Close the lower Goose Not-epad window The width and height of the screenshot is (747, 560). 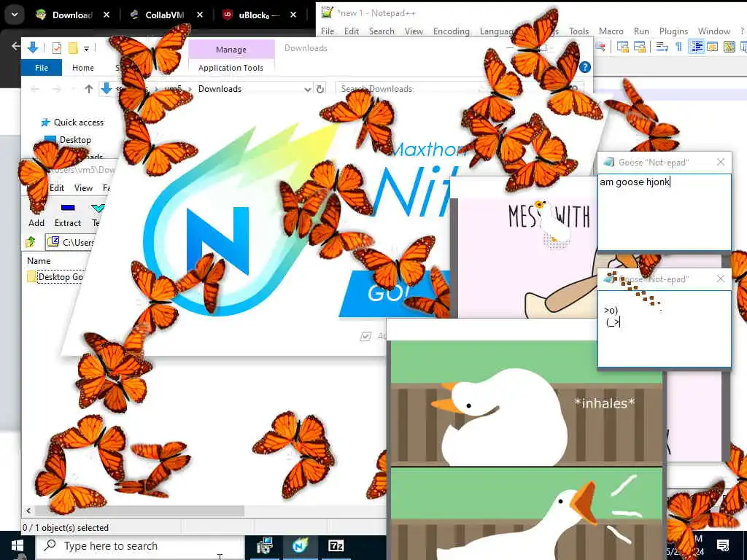coord(721,279)
